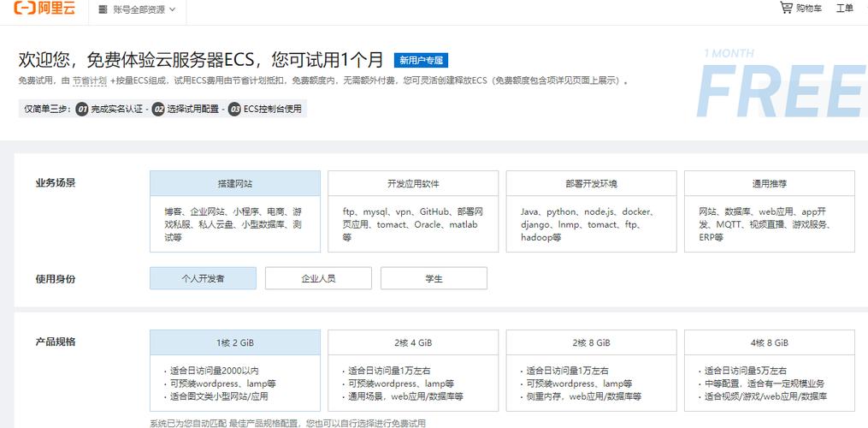Open the shopping cart icon

tap(786, 8)
